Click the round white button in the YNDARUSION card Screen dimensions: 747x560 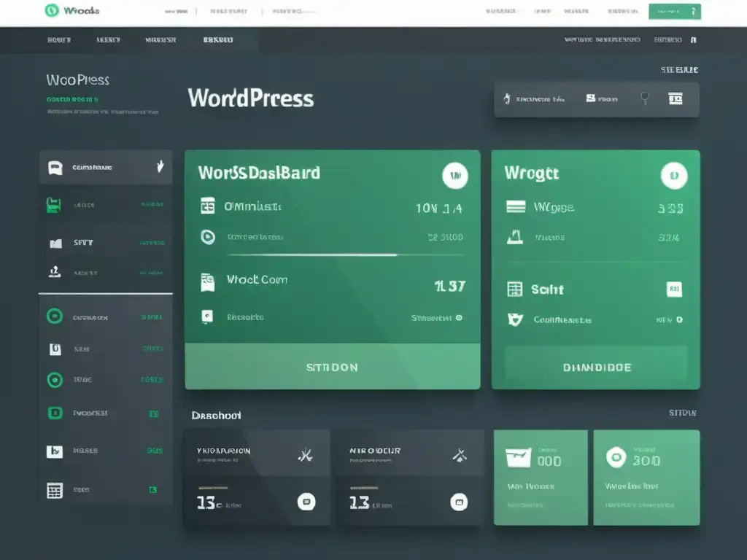pyautogui.click(x=306, y=502)
